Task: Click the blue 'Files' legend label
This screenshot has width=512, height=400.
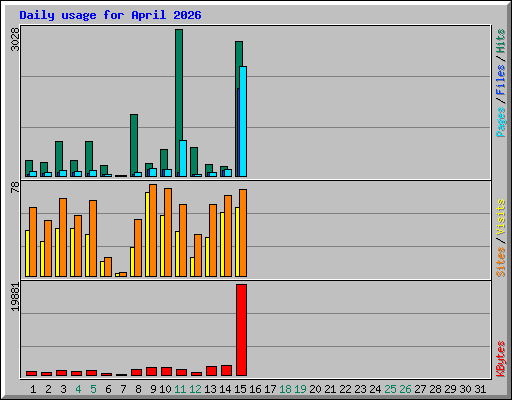Action: point(501,80)
